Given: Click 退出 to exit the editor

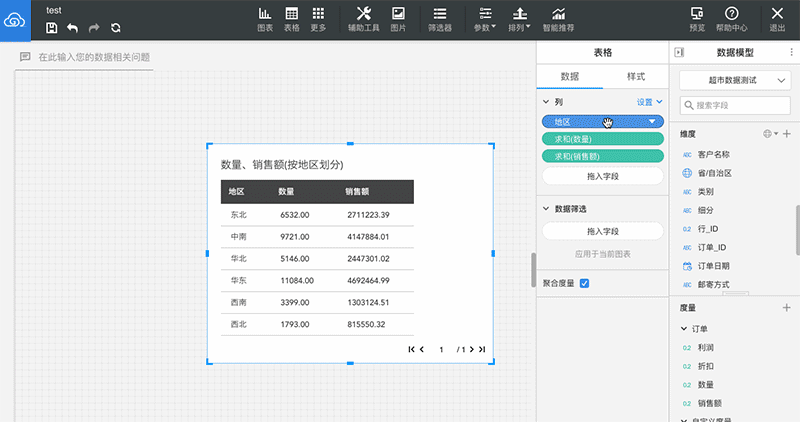Looking at the screenshot, I should (x=777, y=20).
